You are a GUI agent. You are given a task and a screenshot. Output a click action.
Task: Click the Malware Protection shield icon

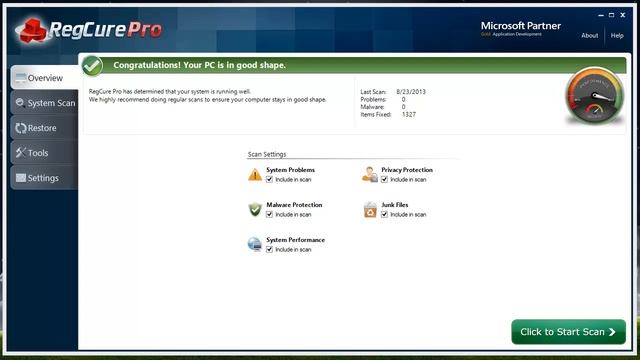(255, 209)
